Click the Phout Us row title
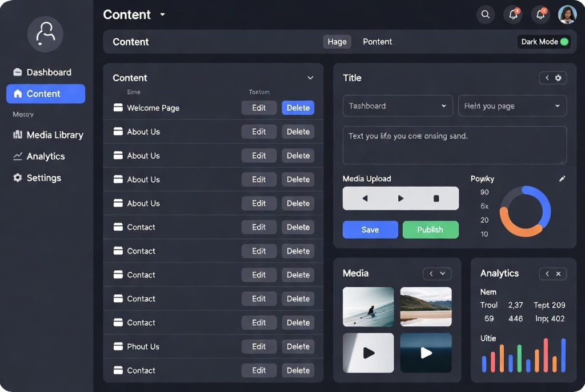The height and width of the screenshot is (392, 585). pyautogui.click(x=143, y=346)
